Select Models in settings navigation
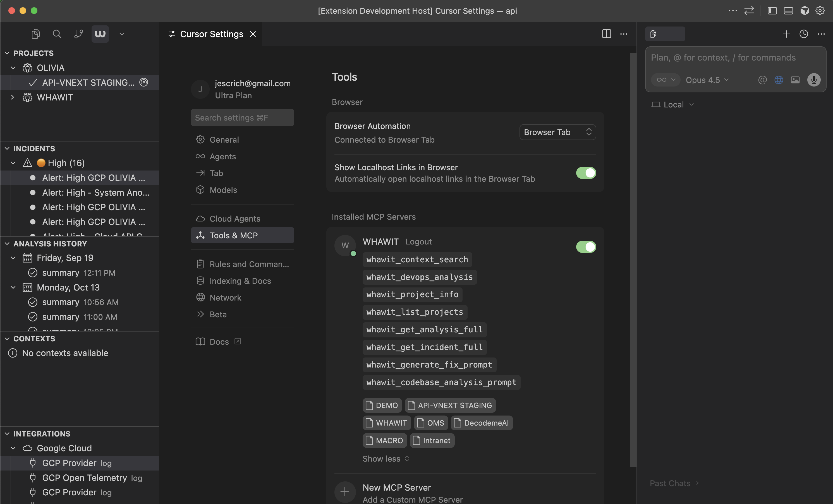This screenshot has height=504, width=833. click(223, 190)
